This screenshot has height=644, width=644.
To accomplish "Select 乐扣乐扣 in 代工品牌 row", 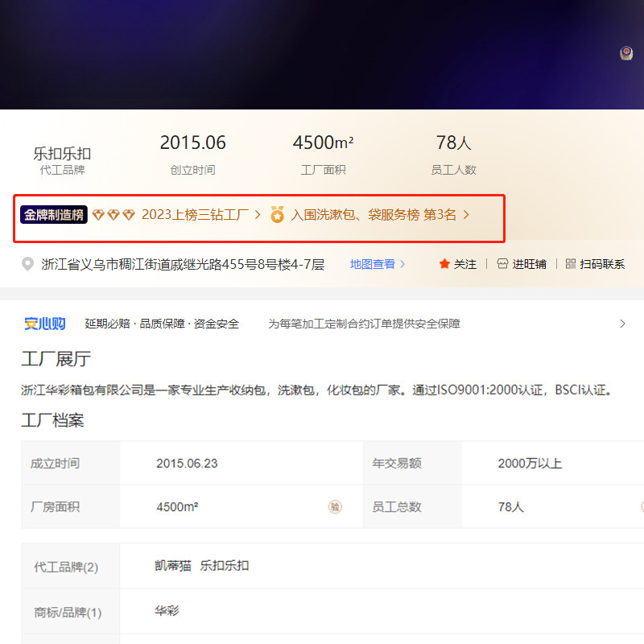I will click(225, 566).
